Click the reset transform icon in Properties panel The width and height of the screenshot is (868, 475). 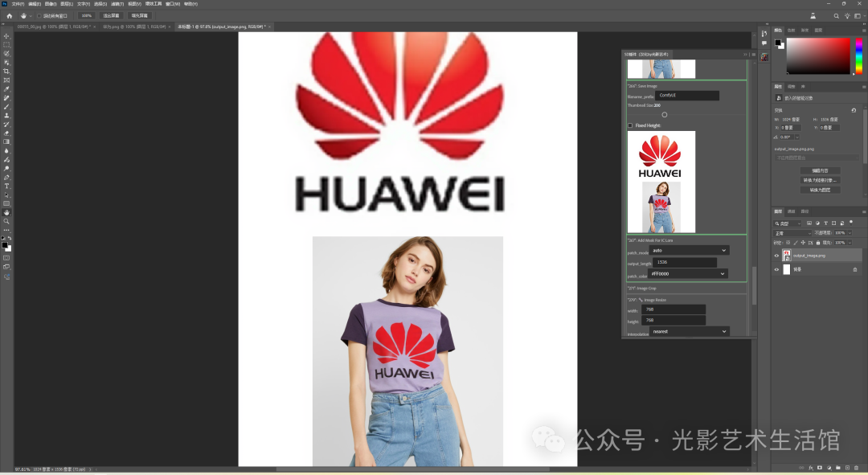point(854,110)
